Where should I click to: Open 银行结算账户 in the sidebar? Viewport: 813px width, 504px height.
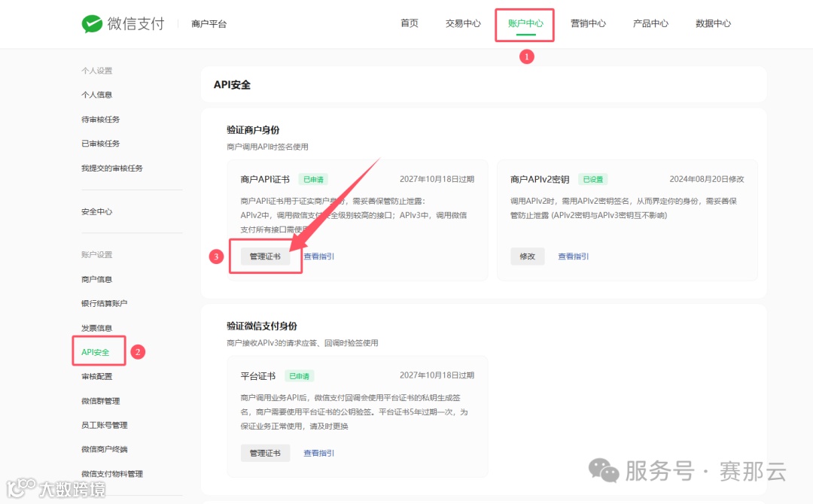click(104, 304)
